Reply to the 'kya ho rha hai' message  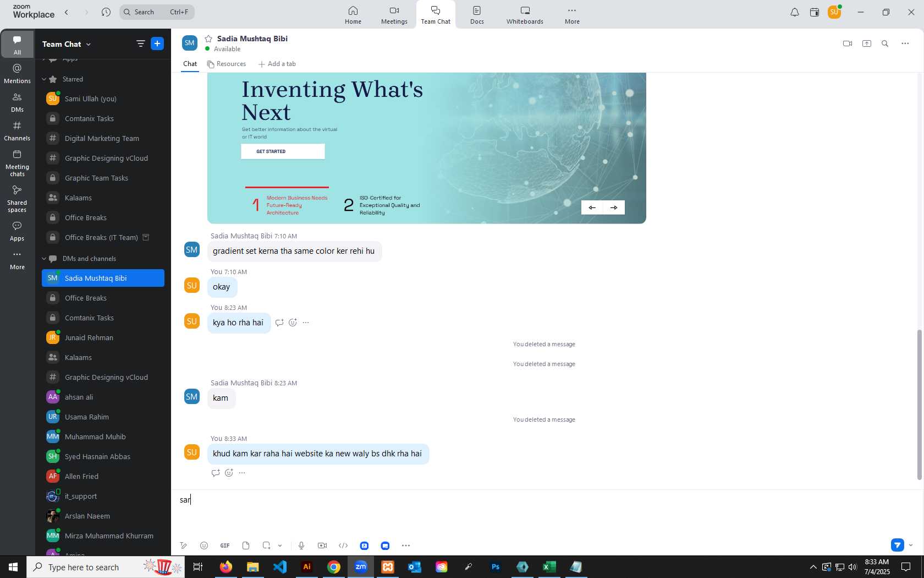tap(279, 323)
